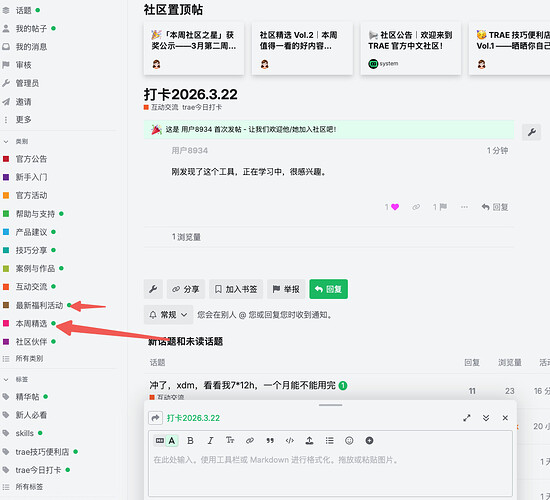
Task: Collapse the 标签 section header
Action: pyautogui.click(x=16, y=379)
